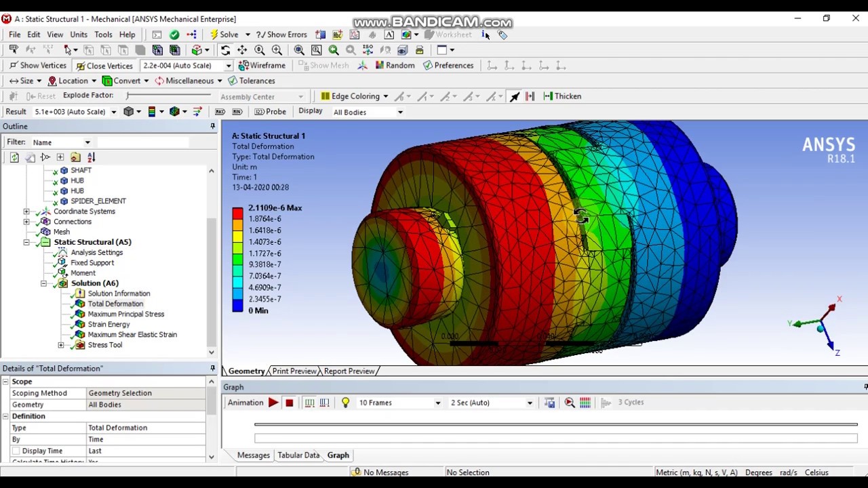
Task: Open the Tools menu
Action: tap(103, 35)
